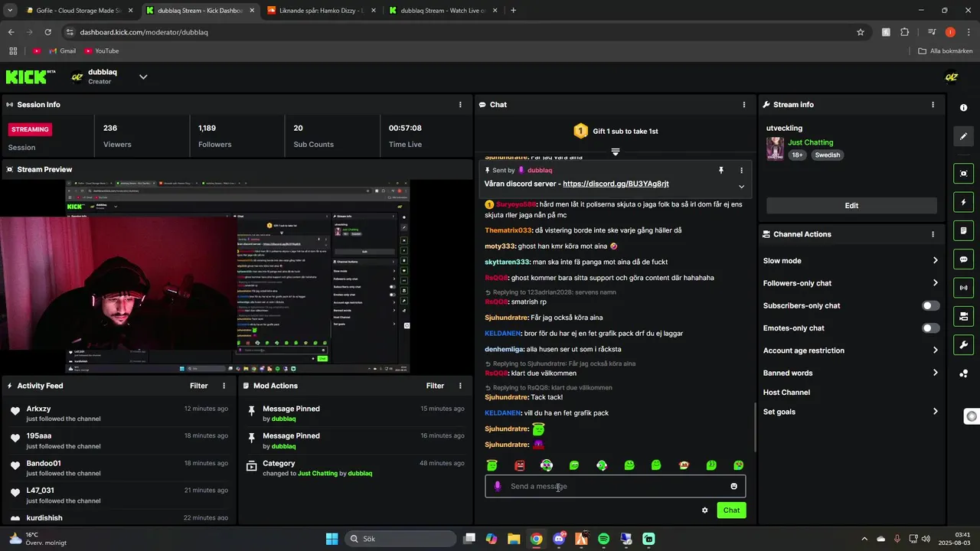980x551 pixels.
Task: Open File Explorer from the taskbar
Action: [x=514, y=539]
